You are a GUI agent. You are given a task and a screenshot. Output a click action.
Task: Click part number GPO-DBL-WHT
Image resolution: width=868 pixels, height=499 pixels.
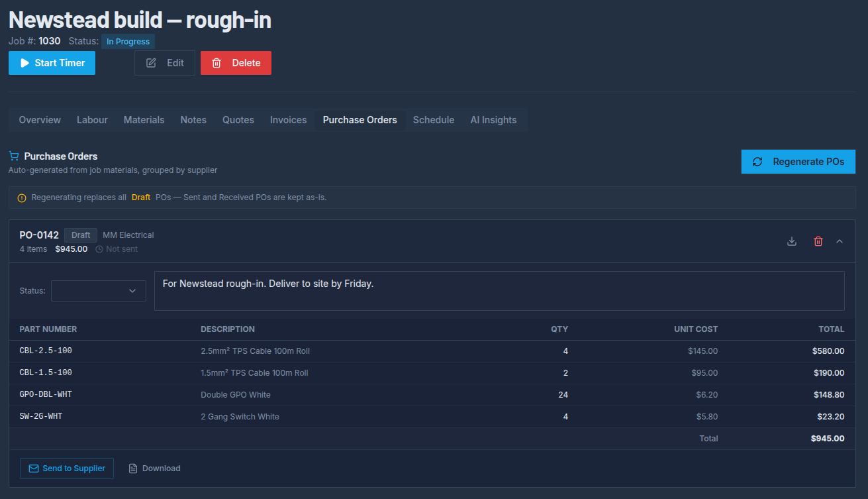pos(46,394)
